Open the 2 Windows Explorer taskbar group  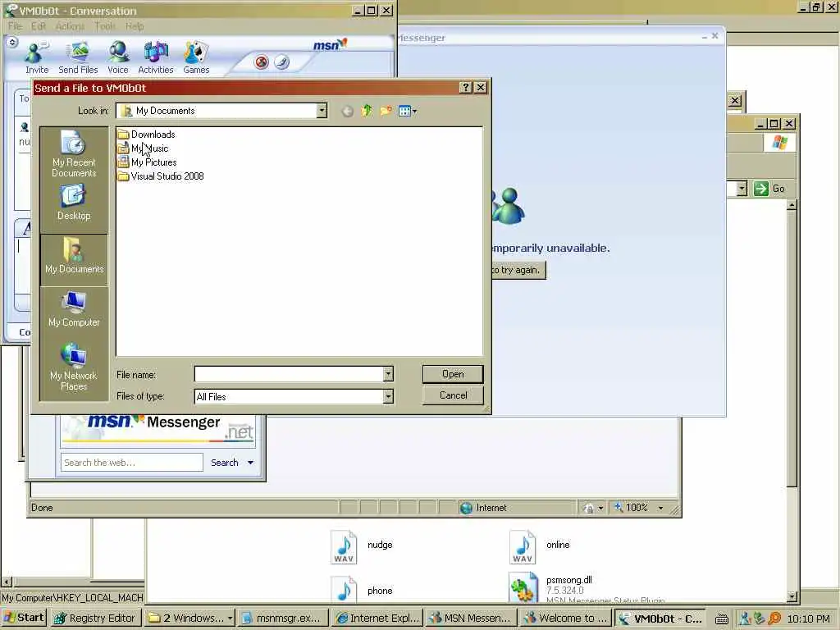tap(190, 618)
